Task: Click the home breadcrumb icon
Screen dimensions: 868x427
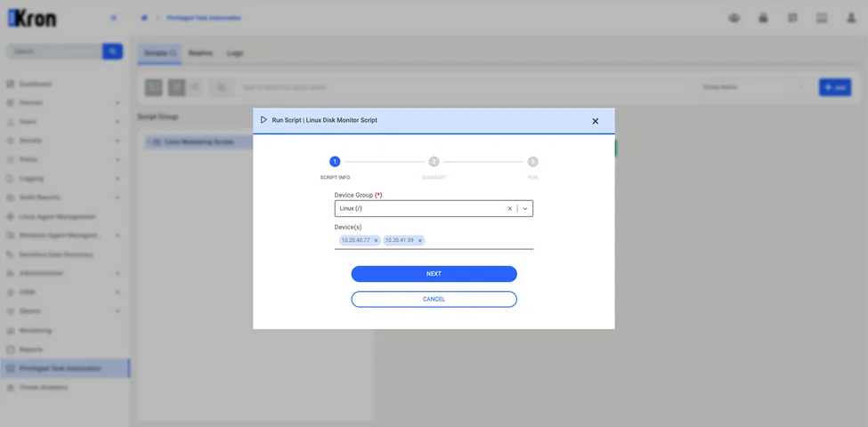Action: point(144,19)
